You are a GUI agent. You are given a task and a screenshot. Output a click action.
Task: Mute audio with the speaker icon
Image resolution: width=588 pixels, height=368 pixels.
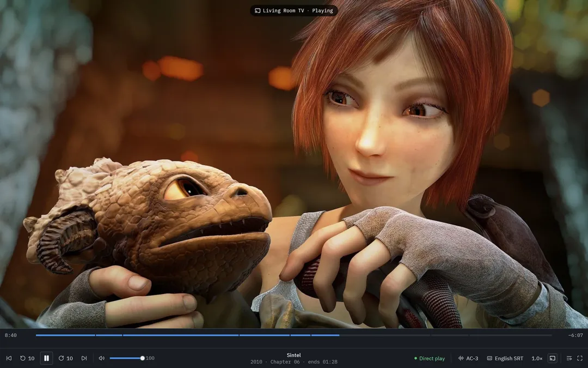pos(102,358)
